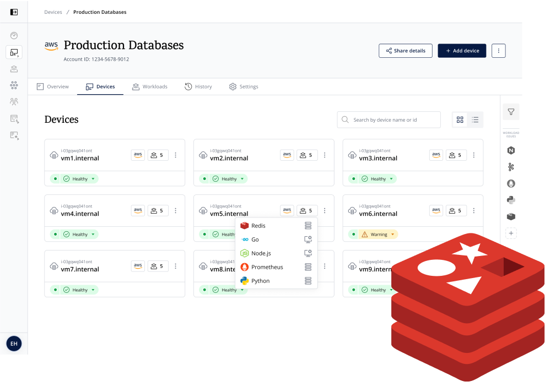Screen dimensions: 545x392
Task: Select the devices icon in the left sidebar
Action: coord(14,52)
